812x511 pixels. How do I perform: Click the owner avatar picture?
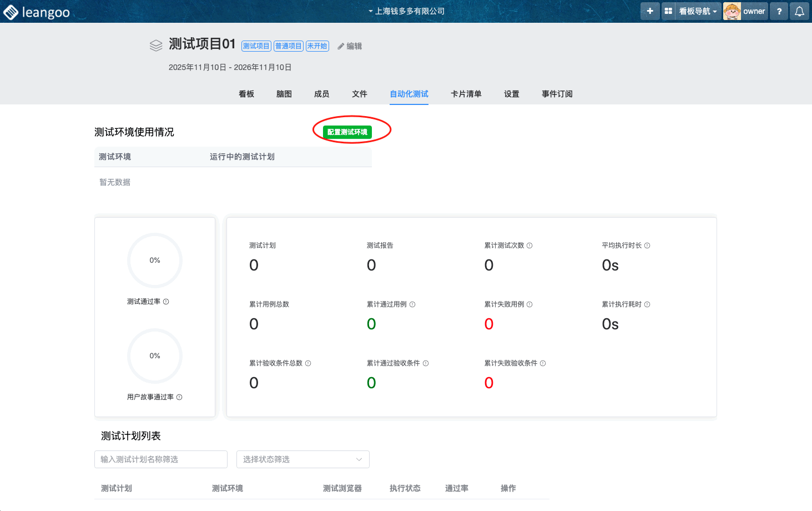(x=732, y=11)
